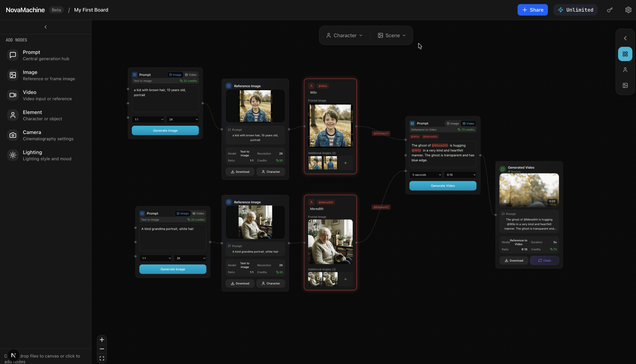Switch the grandma prompt node to Video mode
The height and width of the screenshot is (364, 636).
tap(198, 213)
